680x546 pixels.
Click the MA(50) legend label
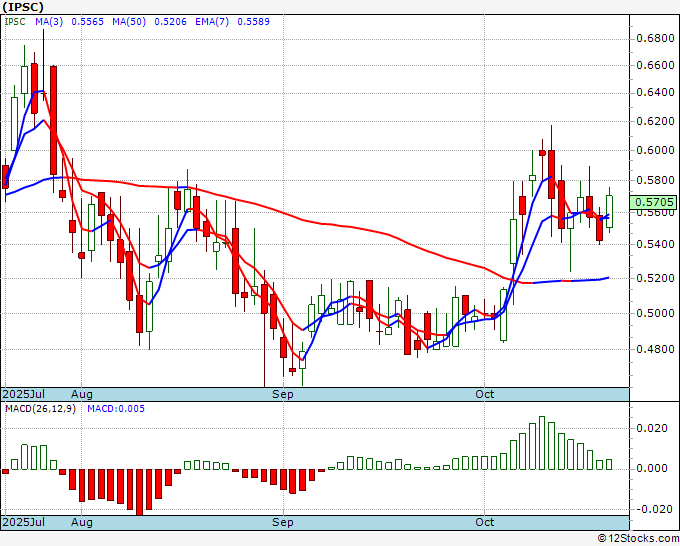[x=129, y=21]
